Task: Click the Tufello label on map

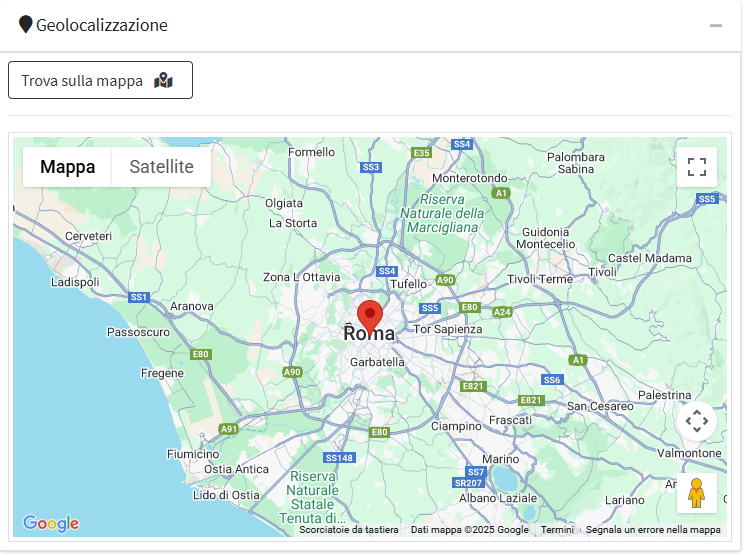Action: 408,284
